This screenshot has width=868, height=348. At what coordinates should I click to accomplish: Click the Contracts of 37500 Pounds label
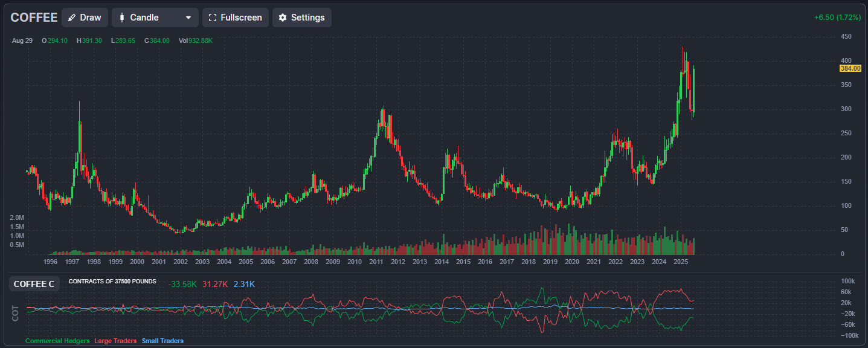pyautogui.click(x=112, y=282)
